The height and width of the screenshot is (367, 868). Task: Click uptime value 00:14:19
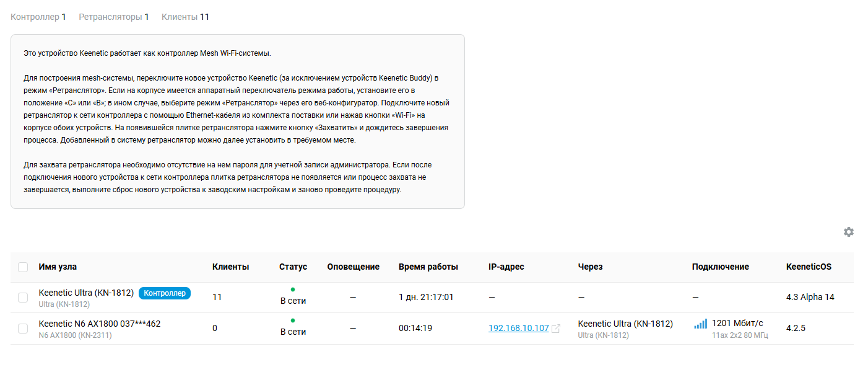point(415,329)
